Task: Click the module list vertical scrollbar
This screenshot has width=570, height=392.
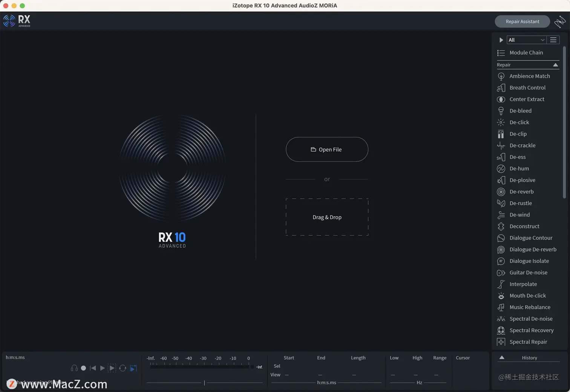Action: 564,122
